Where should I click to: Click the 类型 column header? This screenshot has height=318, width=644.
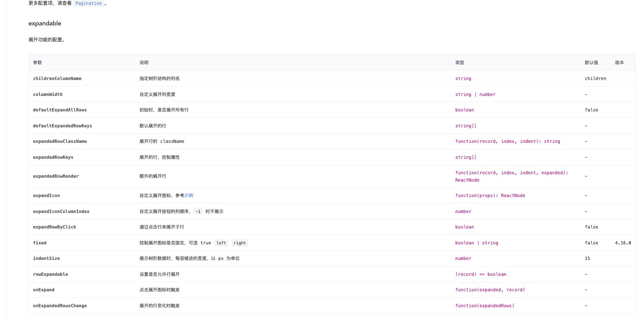460,62
